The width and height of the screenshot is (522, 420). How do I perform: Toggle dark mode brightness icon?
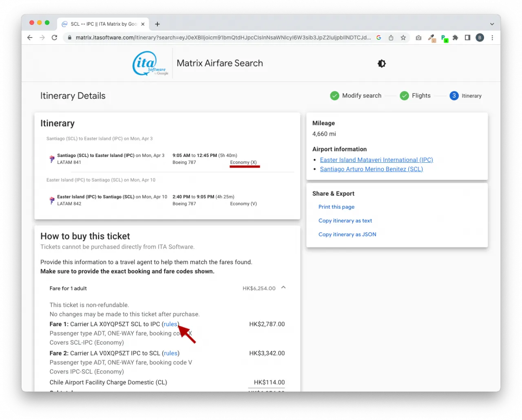382,64
